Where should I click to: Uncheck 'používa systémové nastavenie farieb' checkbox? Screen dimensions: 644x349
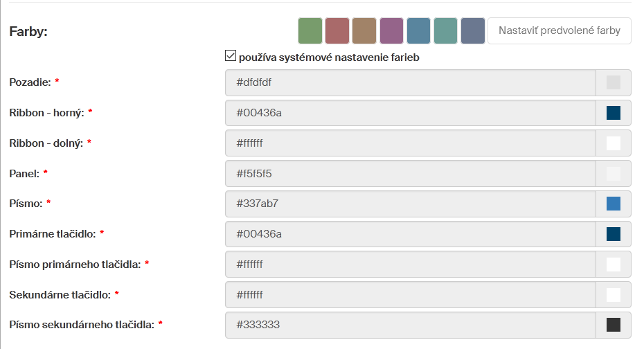(231, 57)
